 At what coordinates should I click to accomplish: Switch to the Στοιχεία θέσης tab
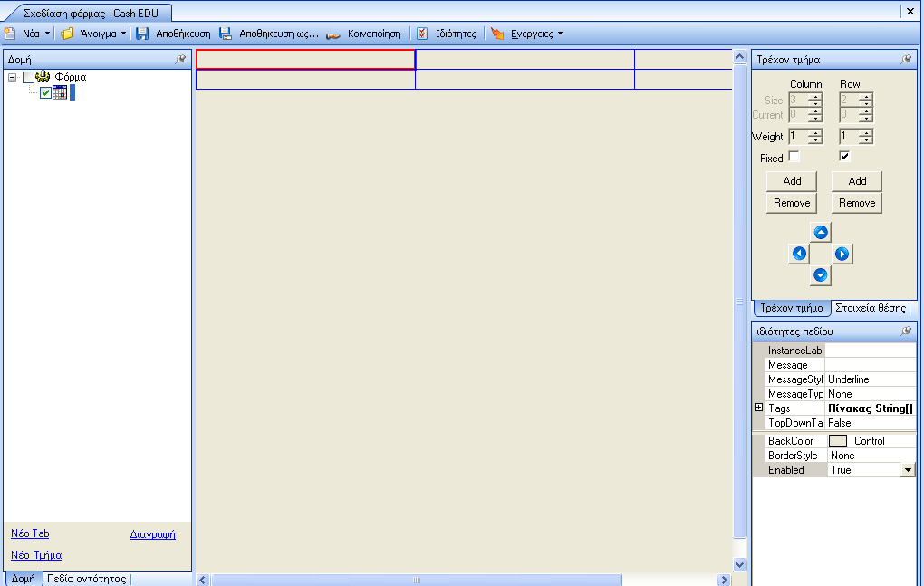pyautogui.click(x=871, y=308)
